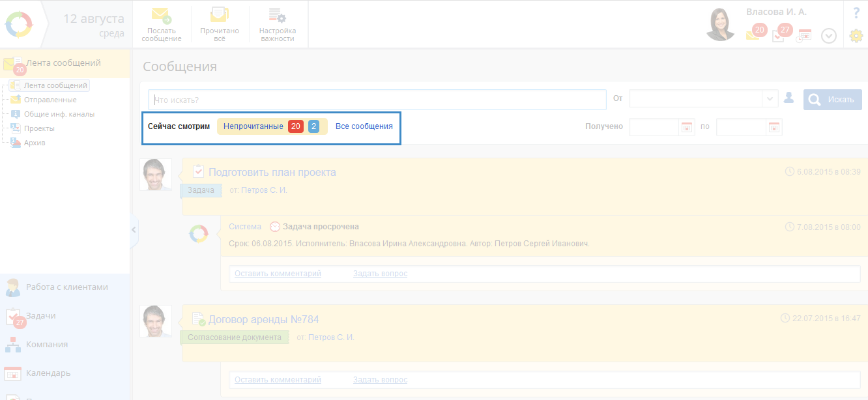Click Задать вопрос under Договор аренды №784
The width and height of the screenshot is (868, 400).
[x=380, y=380]
